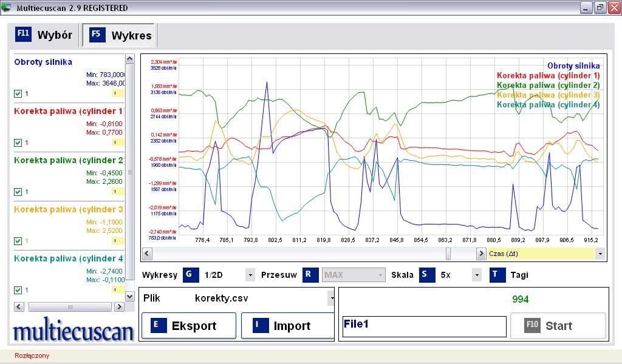The image size is (622, 364).
Task: Click the Multiecuscan app icon in the title bar
Action: click(7, 7)
